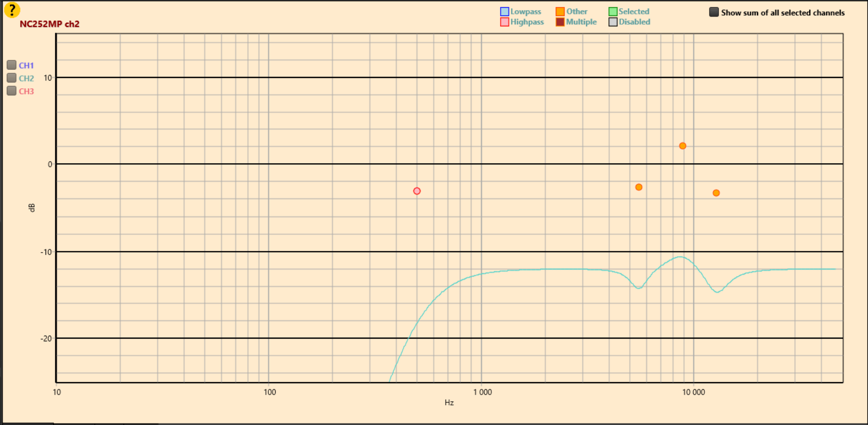Click the Hz axis label
868x425 pixels.
pos(449,402)
